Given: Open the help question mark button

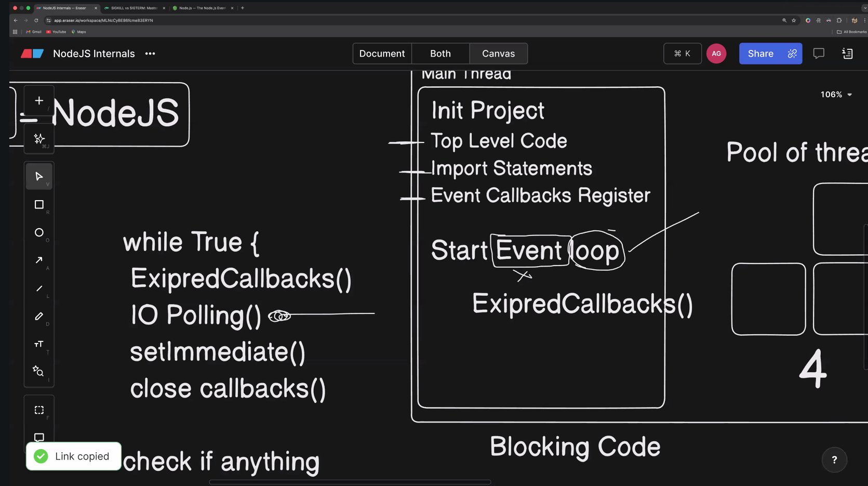Looking at the screenshot, I should pos(834,459).
